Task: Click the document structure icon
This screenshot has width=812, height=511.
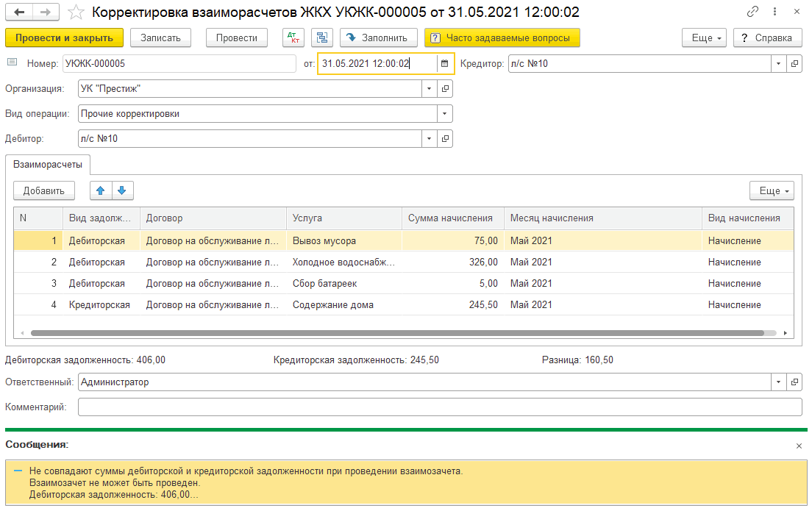Action: click(321, 37)
